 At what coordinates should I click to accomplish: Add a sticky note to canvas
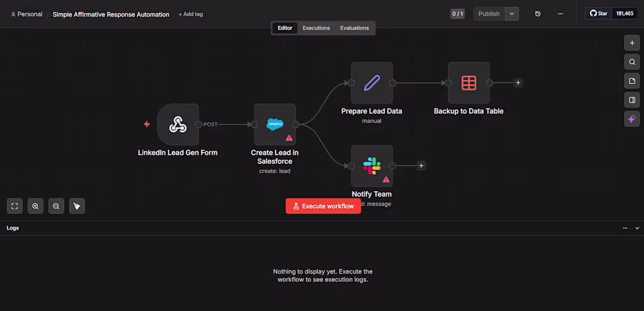[632, 81]
